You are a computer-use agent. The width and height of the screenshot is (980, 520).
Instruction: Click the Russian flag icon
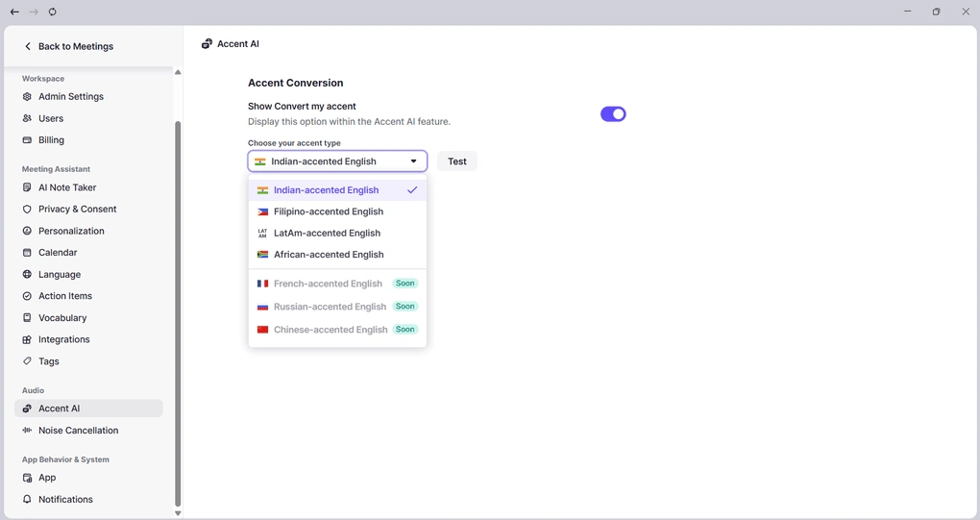click(x=262, y=307)
